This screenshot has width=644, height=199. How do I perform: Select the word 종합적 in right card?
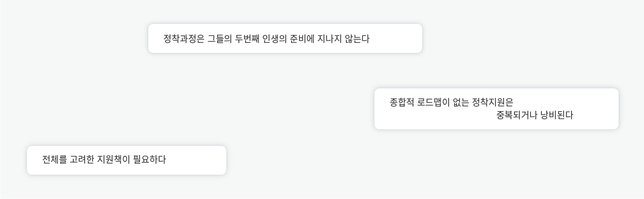pyautogui.click(x=402, y=103)
